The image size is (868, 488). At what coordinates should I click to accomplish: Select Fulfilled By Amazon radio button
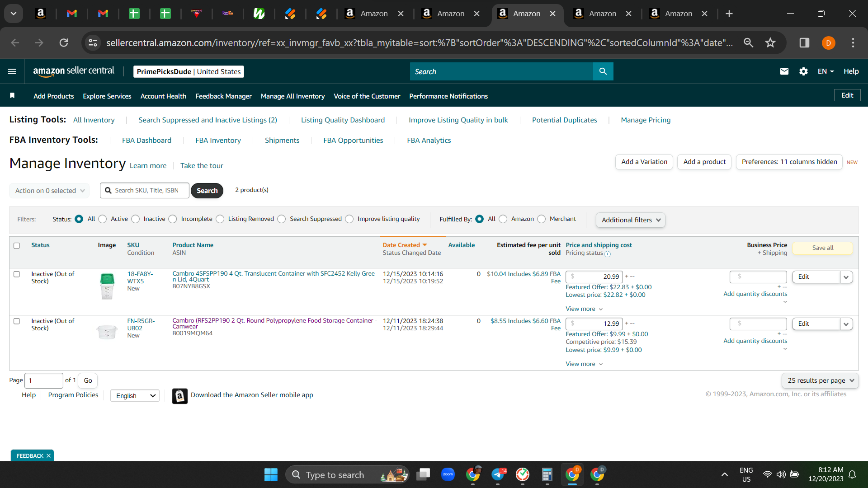(x=503, y=219)
